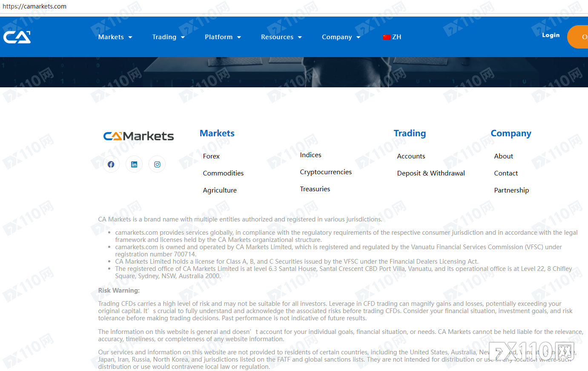Click the CA logo in the header

(17, 37)
